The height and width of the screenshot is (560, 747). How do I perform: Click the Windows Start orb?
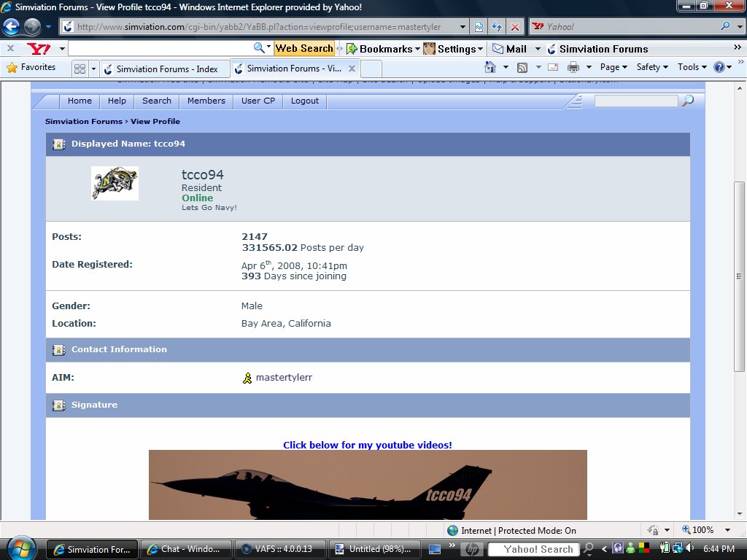[20, 548]
